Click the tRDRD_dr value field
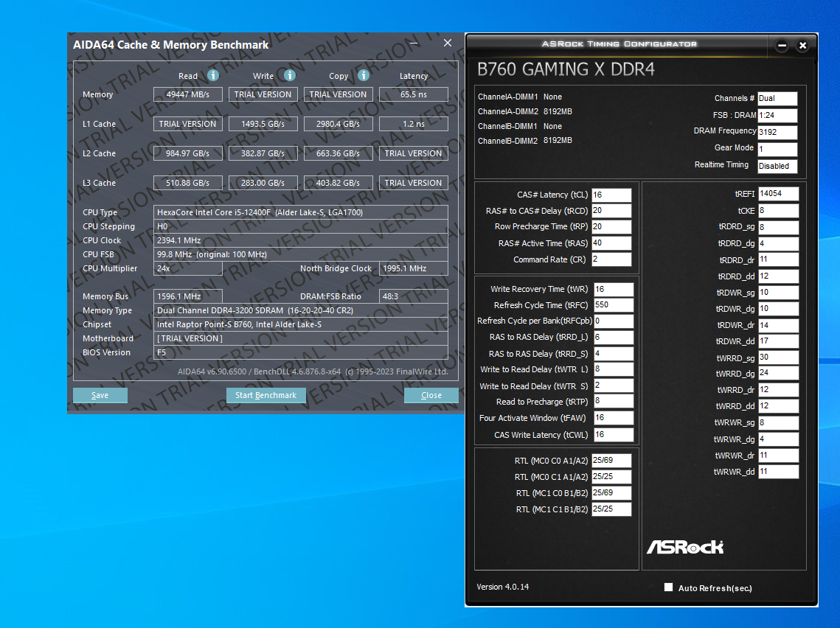This screenshot has height=628, width=840. pos(778,259)
